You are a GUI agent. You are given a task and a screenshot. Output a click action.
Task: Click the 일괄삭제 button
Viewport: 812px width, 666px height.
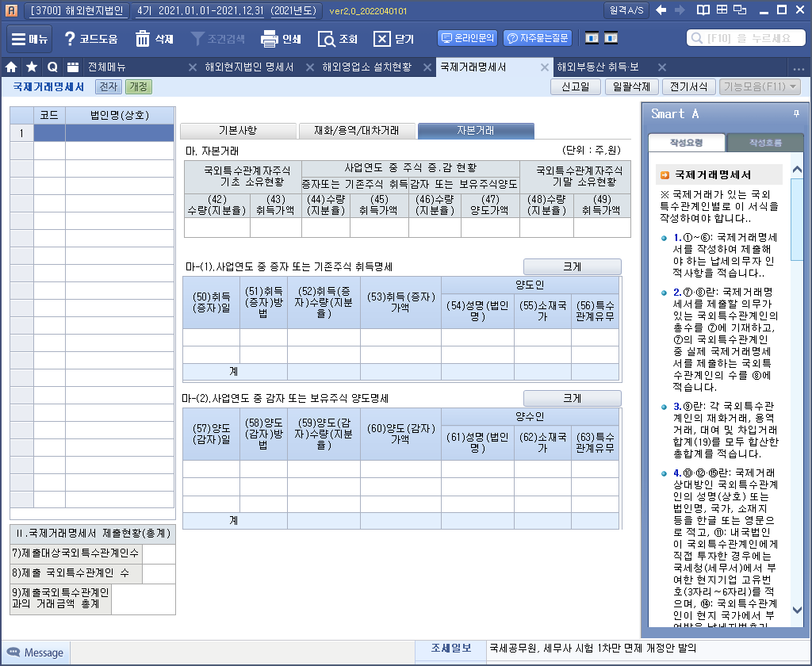[631, 86]
